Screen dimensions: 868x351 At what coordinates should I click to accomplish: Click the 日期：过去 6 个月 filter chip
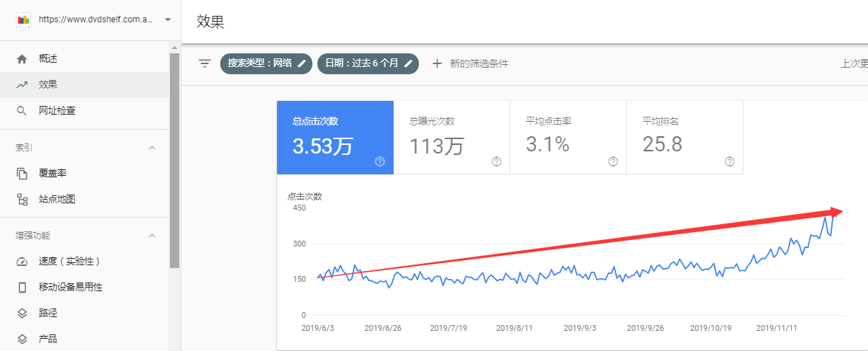pyautogui.click(x=368, y=63)
